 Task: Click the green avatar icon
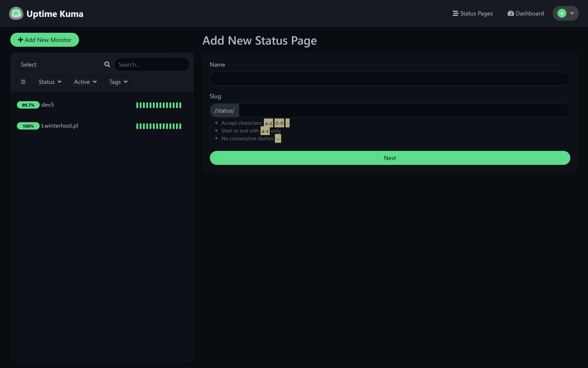[562, 13]
